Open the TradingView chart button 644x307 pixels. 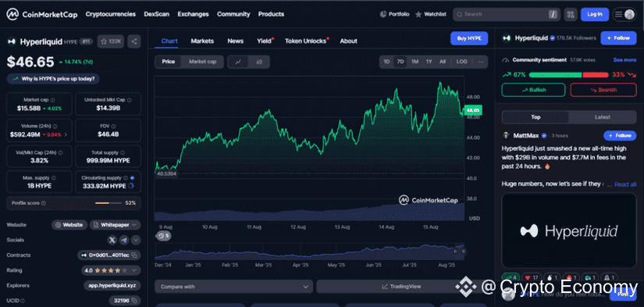tap(401, 287)
